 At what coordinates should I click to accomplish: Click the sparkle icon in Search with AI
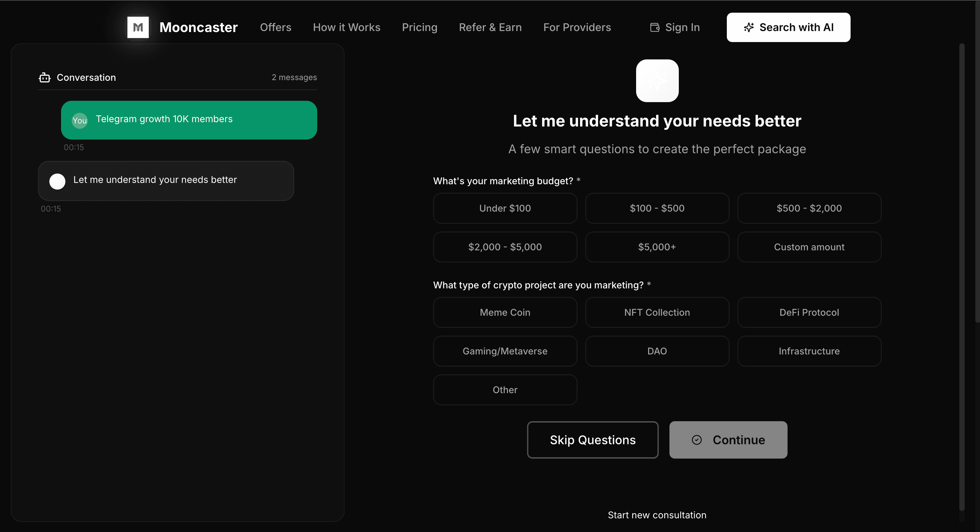pyautogui.click(x=748, y=27)
